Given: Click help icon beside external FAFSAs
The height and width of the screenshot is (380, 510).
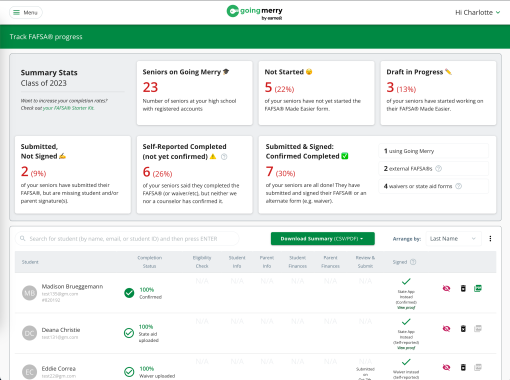Looking at the screenshot, I should [439, 169].
